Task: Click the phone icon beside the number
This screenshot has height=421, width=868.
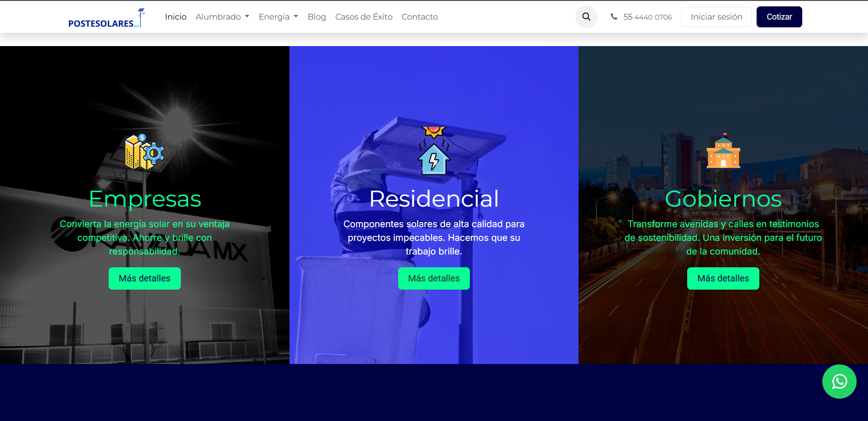Action: tap(614, 17)
